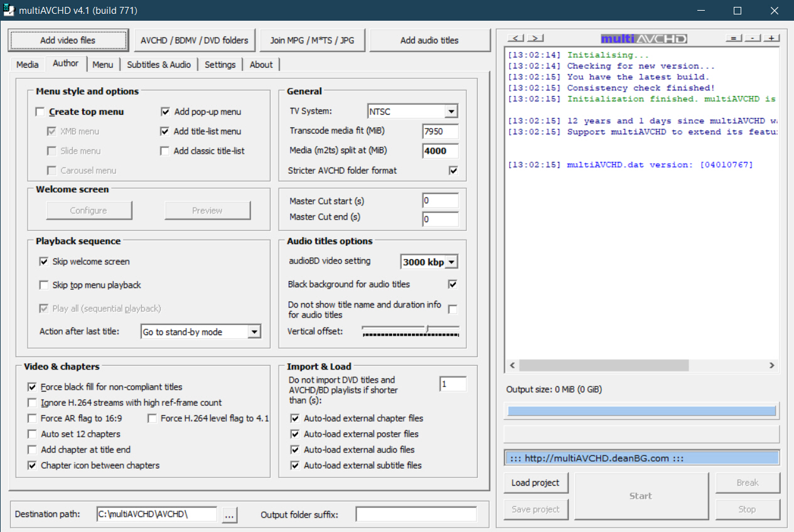
Task: Click the '-' button above the log
Action: click(x=752, y=38)
